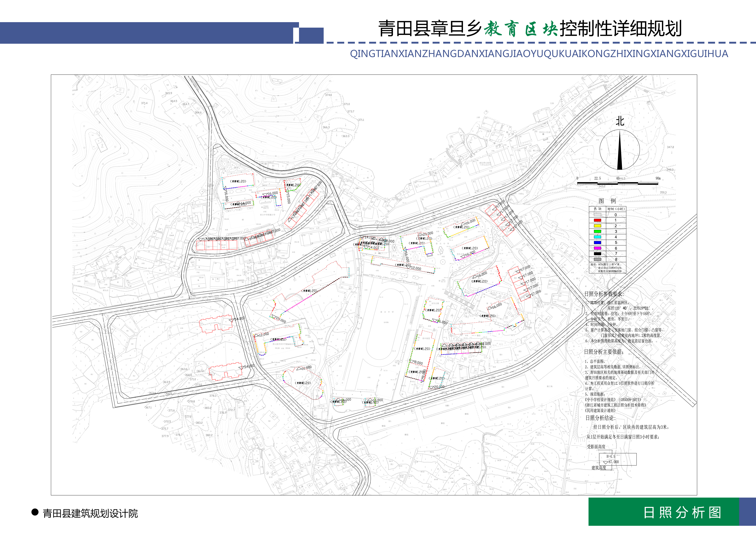Click the 374.0 contour elevation label

[329, 95]
